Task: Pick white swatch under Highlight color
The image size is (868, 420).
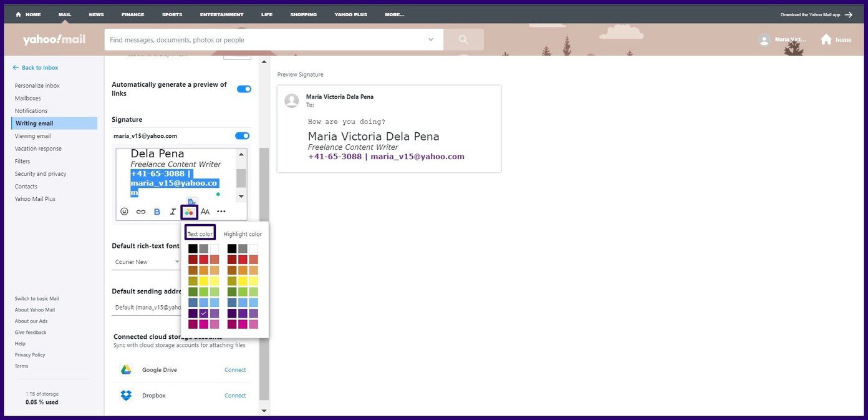Action: click(253, 248)
